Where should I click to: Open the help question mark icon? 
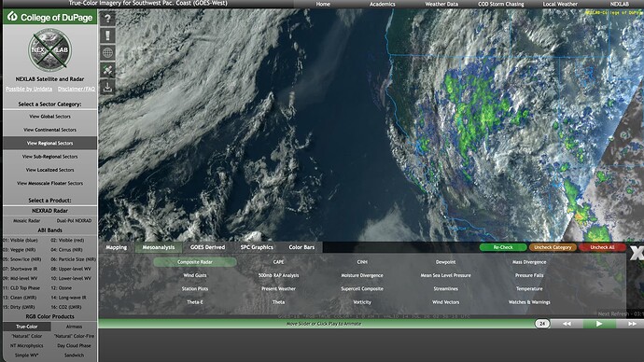(x=107, y=19)
